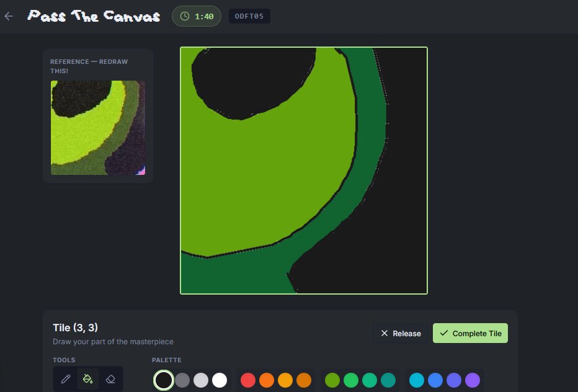Select the paint bucket fill tool

tap(88, 379)
